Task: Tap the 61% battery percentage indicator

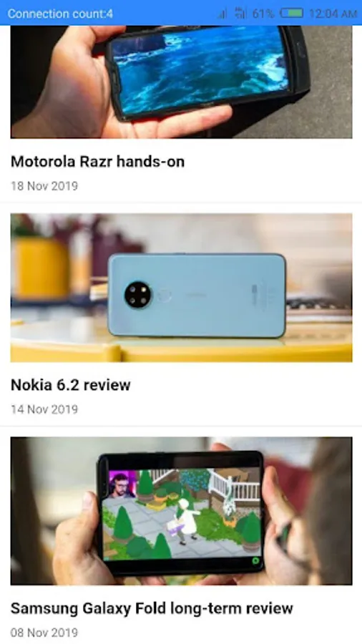Action: [x=263, y=14]
